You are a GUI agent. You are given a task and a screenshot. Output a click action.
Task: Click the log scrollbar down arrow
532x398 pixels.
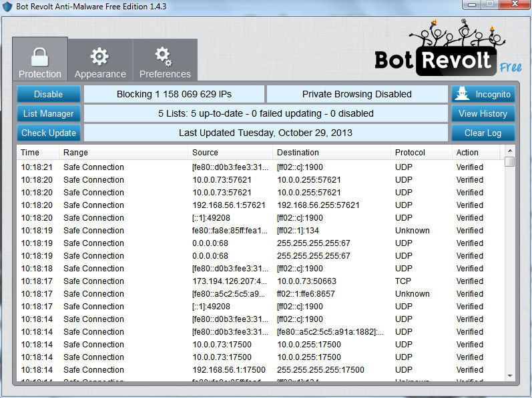509,375
